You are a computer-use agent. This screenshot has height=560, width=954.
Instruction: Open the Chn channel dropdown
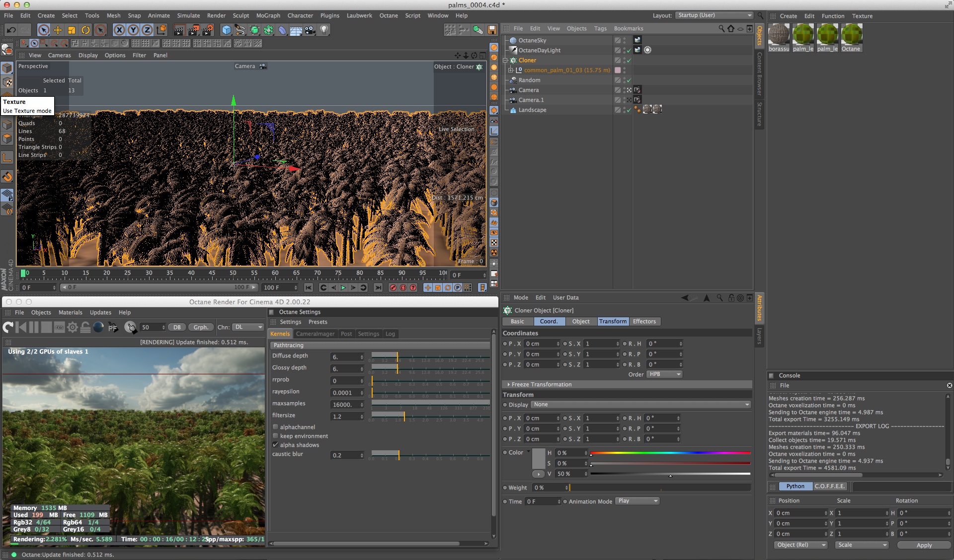click(249, 327)
